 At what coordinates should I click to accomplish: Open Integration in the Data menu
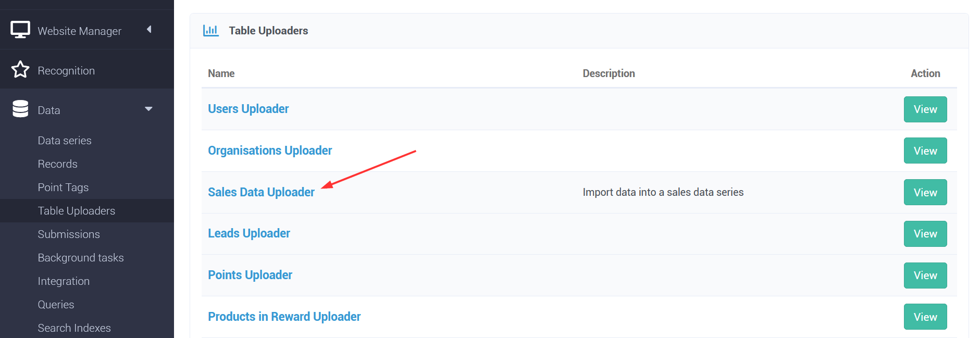(x=64, y=281)
